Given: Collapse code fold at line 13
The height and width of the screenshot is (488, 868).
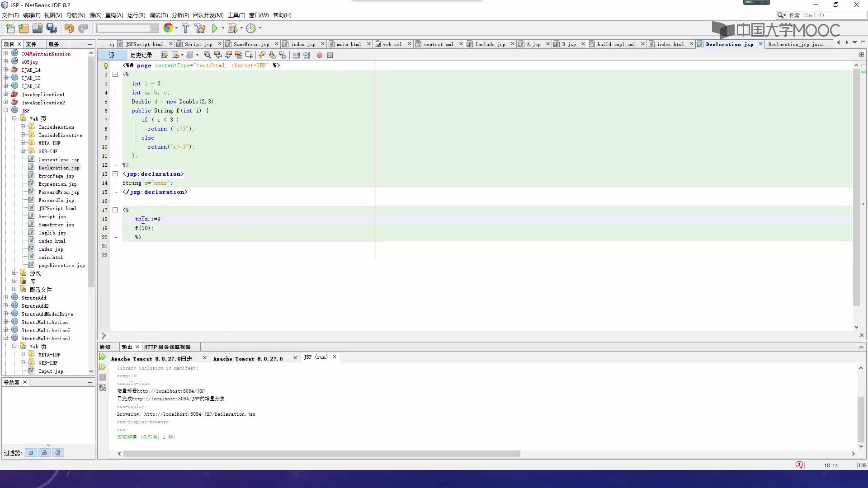Looking at the screenshot, I should coord(115,174).
